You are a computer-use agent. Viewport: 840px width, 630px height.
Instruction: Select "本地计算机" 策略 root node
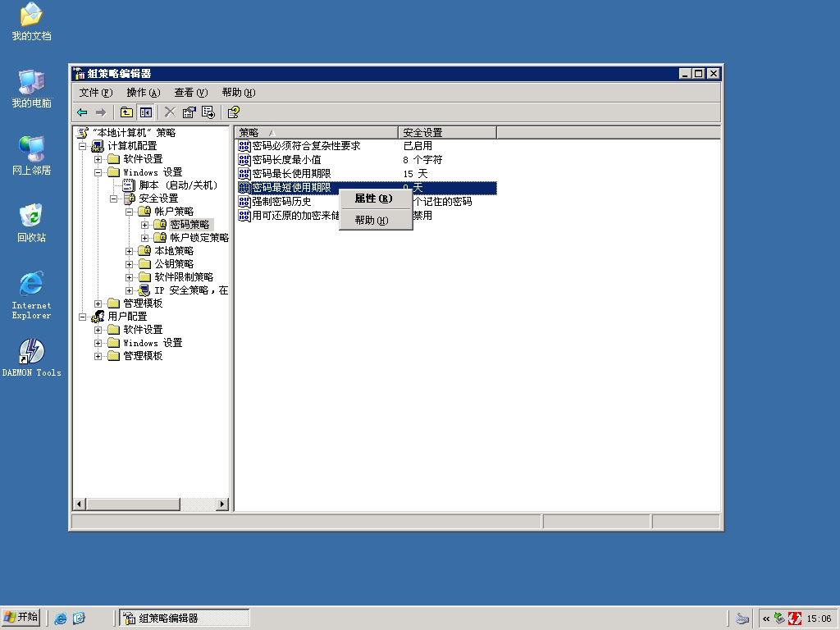134,132
